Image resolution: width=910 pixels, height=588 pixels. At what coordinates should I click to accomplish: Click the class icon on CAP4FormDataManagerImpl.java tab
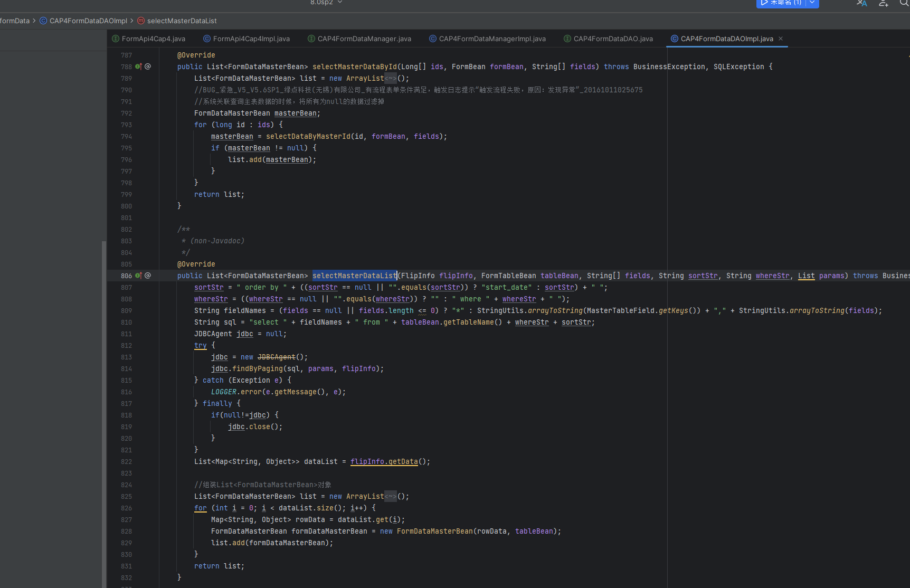[433, 39]
